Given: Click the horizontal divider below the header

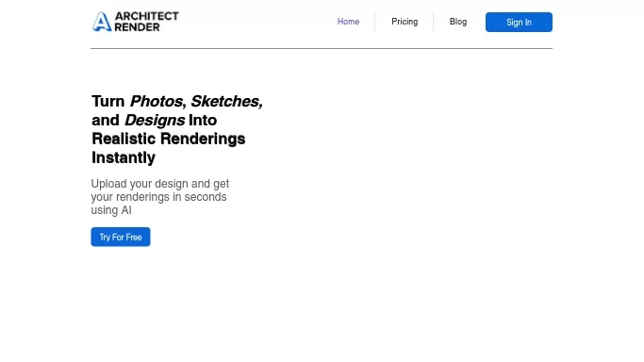Looking at the screenshot, I should tap(322, 48).
